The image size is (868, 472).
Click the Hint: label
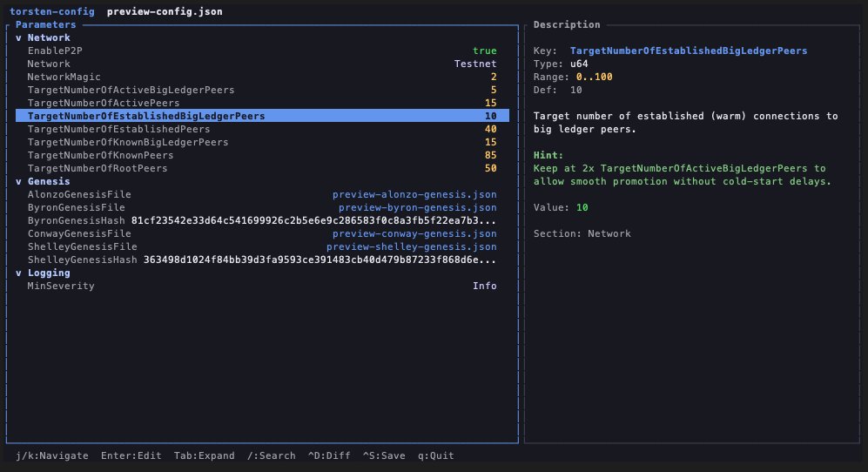pyautogui.click(x=548, y=155)
